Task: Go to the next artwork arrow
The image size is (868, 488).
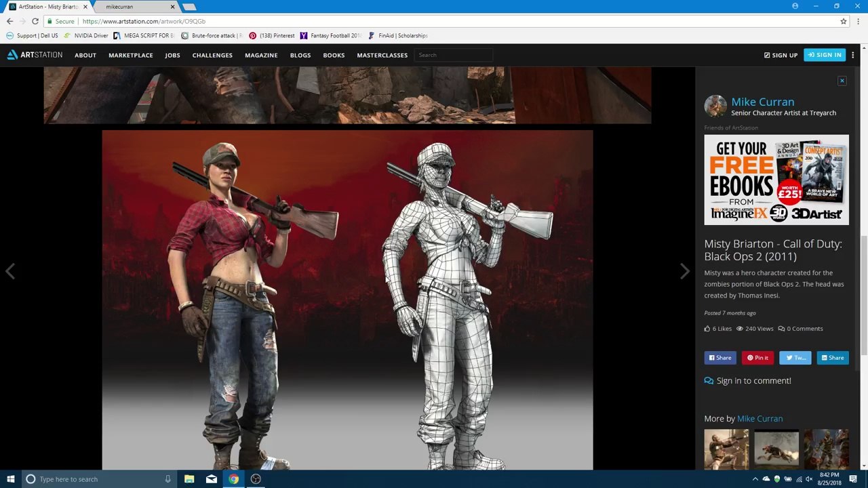Action: point(684,271)
